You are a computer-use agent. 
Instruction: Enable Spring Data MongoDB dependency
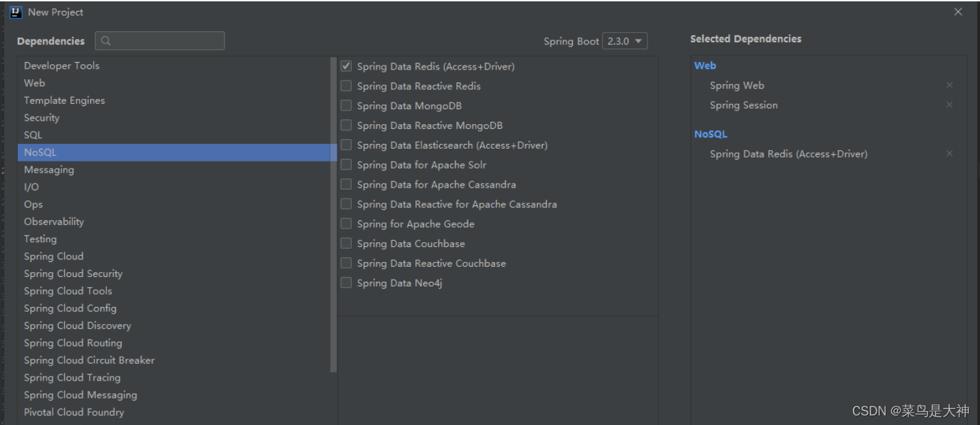(346, 106)
